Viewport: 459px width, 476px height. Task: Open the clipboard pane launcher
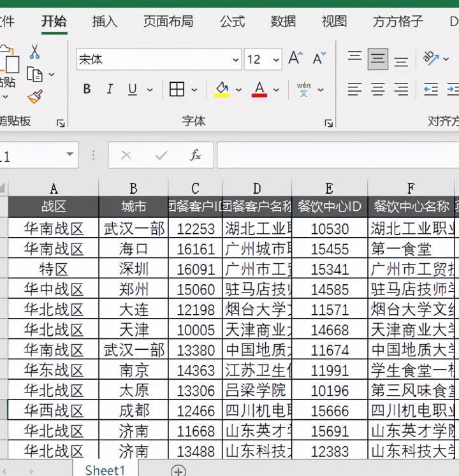click(61, 123)
